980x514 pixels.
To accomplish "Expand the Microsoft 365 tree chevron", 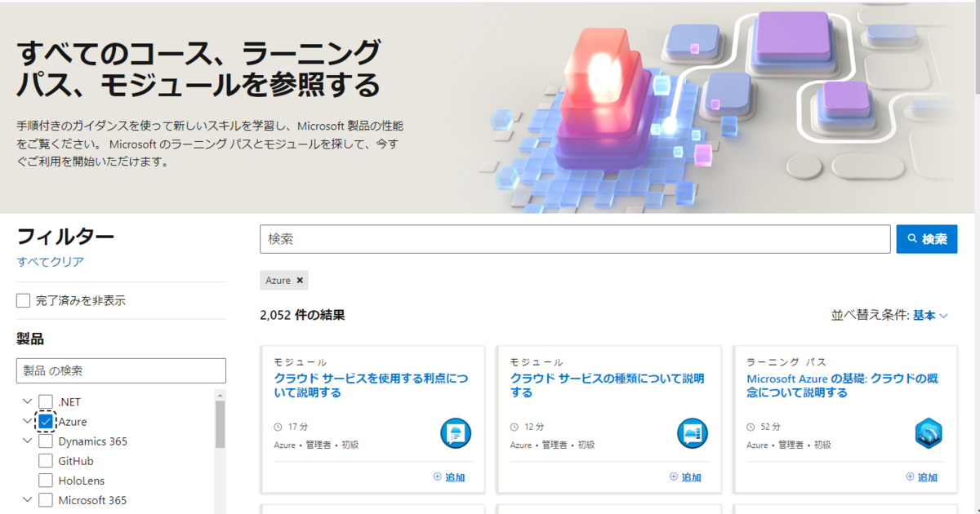I will pos(27,499).
